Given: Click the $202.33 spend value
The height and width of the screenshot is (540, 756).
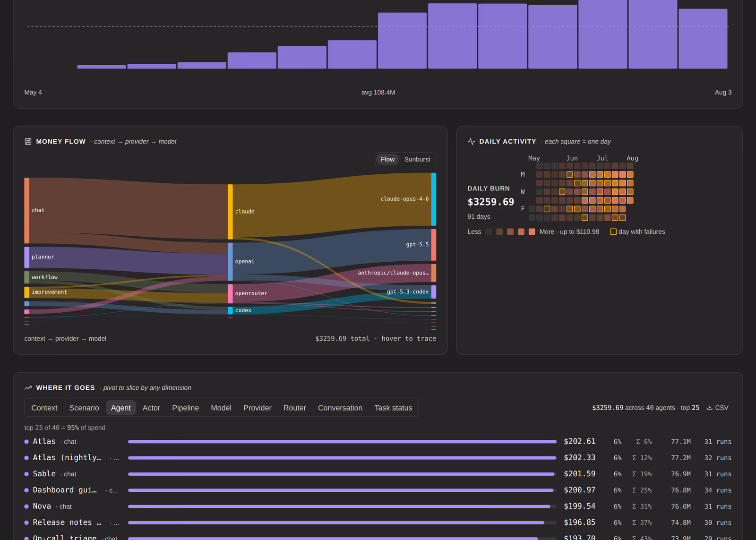Looking at the screenshot, I should click(580, 457).
